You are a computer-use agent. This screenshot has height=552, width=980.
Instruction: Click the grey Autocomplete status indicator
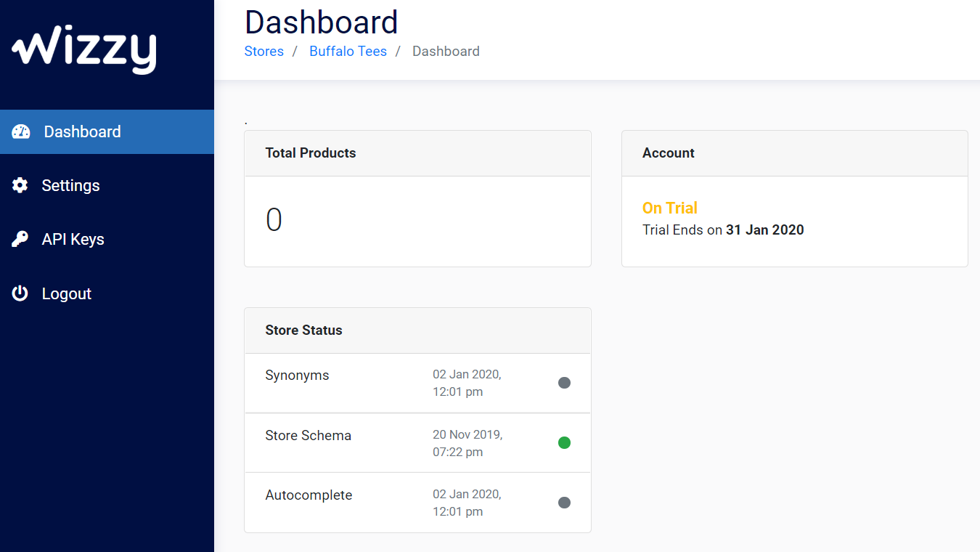pyautogui.click(x=564, y=502)
